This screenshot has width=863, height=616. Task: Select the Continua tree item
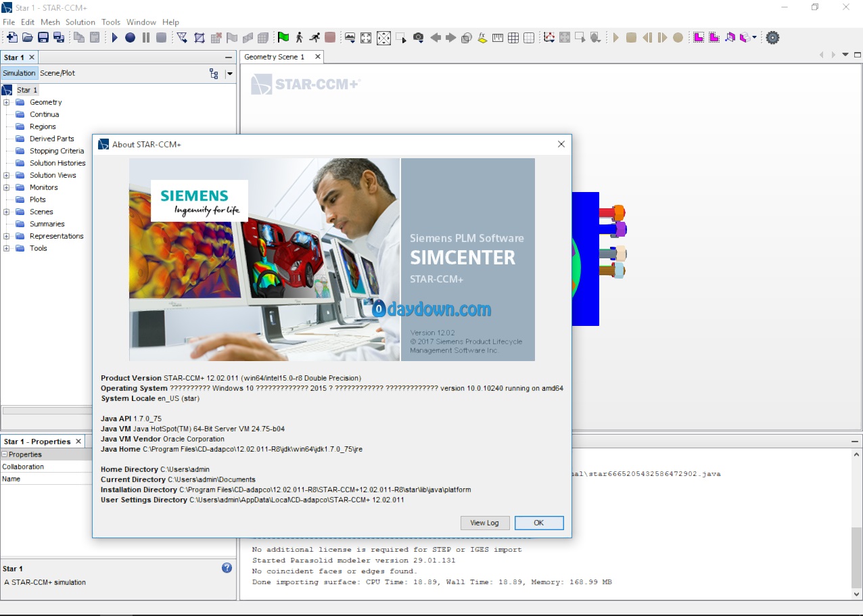[44, 114]
